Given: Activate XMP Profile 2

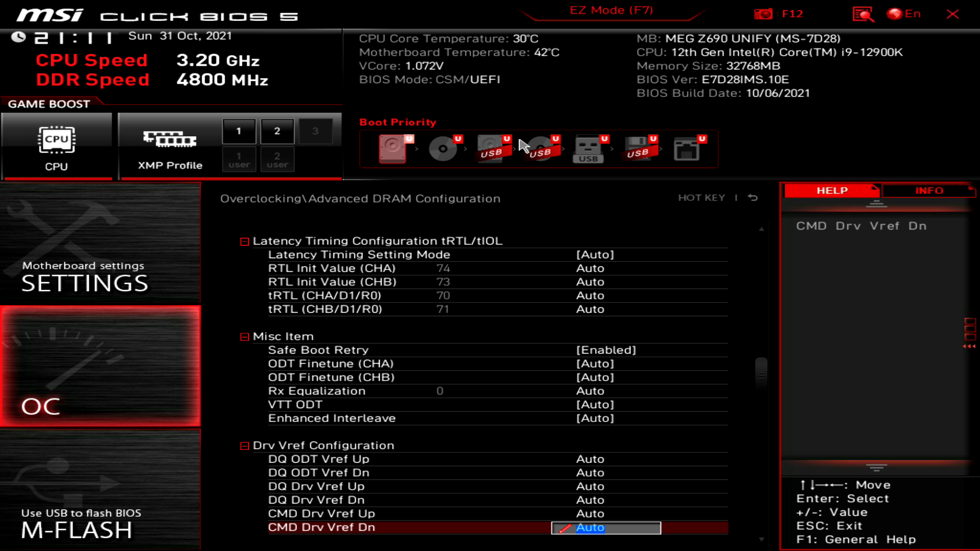Looking at the screenshot, I should pyautogui.click(x=277, y=131).
